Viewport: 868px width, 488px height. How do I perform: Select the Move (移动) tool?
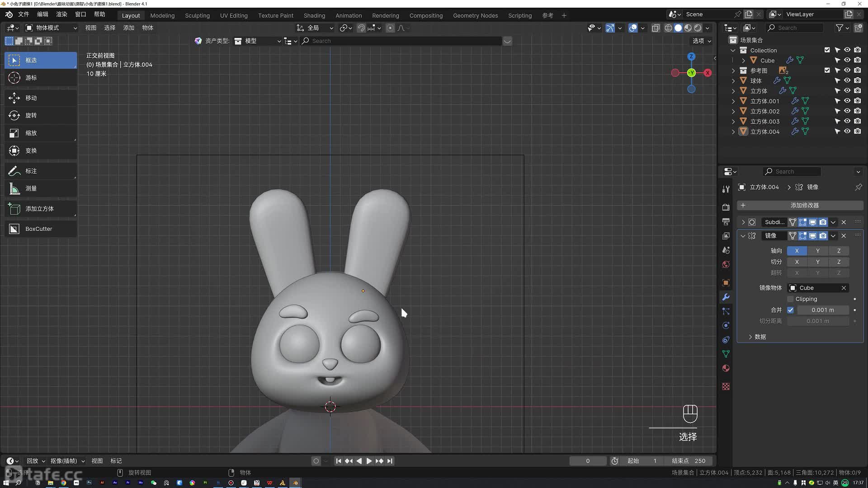(x=41, y=98)
